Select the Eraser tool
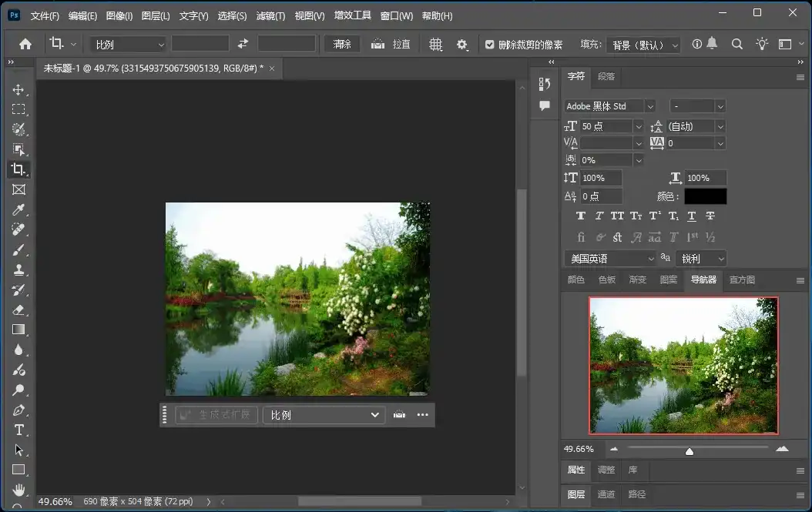812x512 pixels. click(18, 310)
